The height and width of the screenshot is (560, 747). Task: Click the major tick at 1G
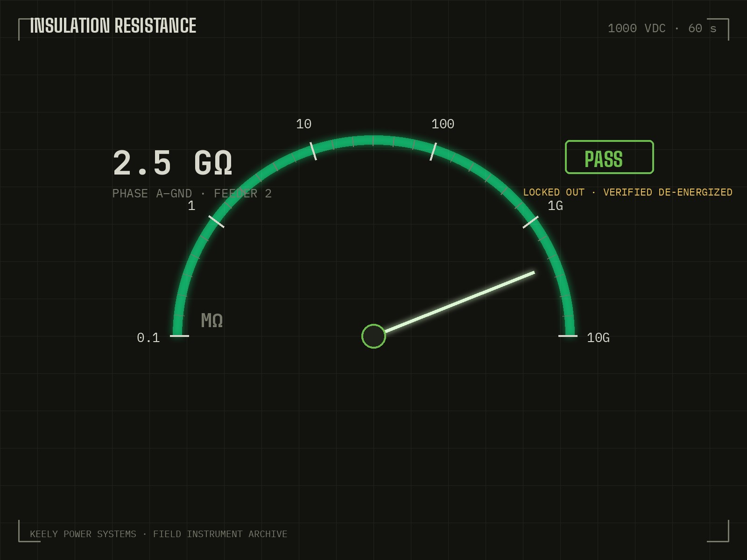(530, 222)
